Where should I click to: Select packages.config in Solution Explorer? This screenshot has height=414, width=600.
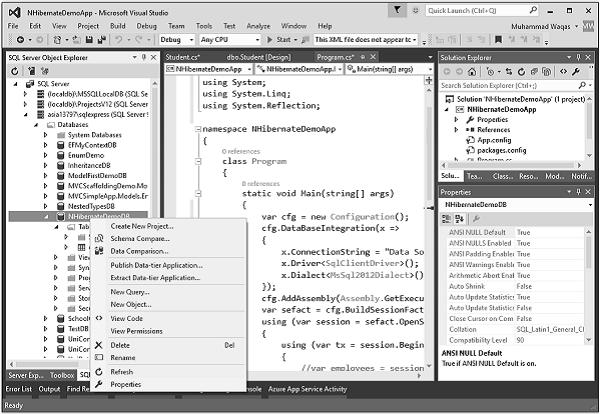tap(501, 150)
